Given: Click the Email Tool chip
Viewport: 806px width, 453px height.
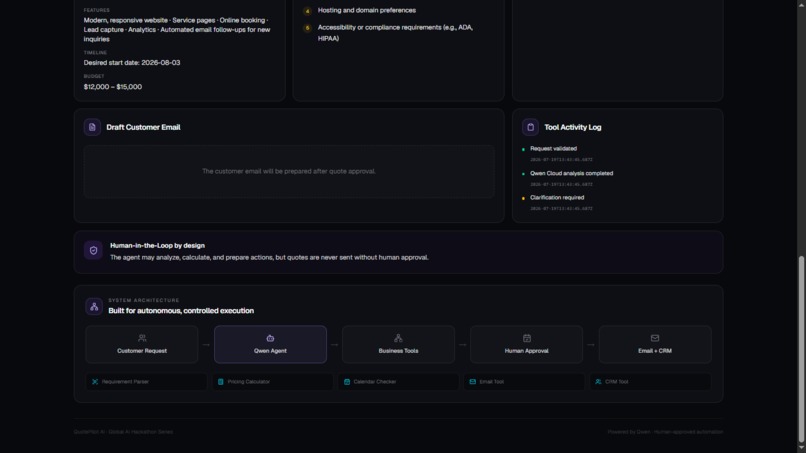Looking at the screenshot, I should pyautogui.click(x=524, y=382).
